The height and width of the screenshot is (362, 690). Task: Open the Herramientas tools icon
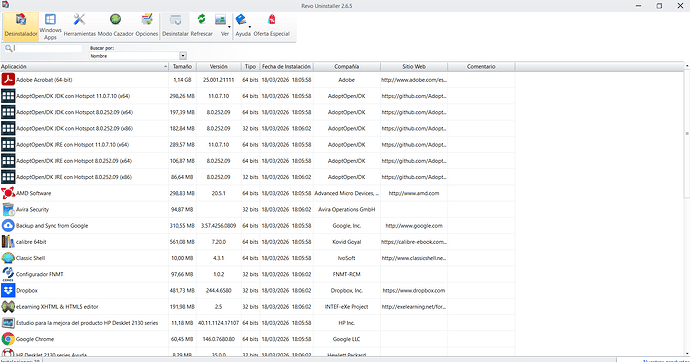click(x=79, y=26)
